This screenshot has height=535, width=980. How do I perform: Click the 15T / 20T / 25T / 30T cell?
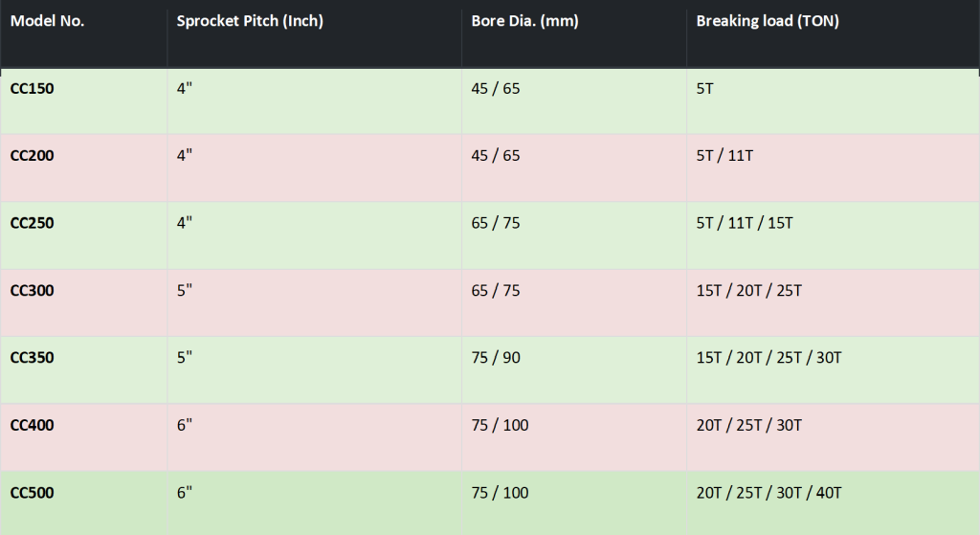pos(768,358)
